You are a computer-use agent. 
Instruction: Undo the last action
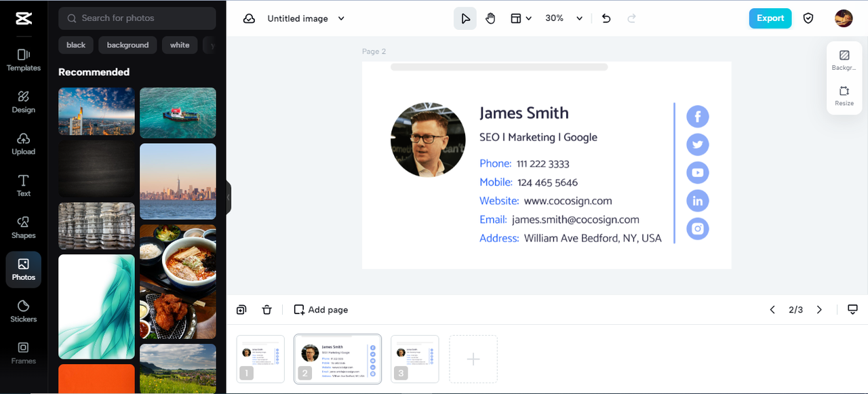point(606,18)
